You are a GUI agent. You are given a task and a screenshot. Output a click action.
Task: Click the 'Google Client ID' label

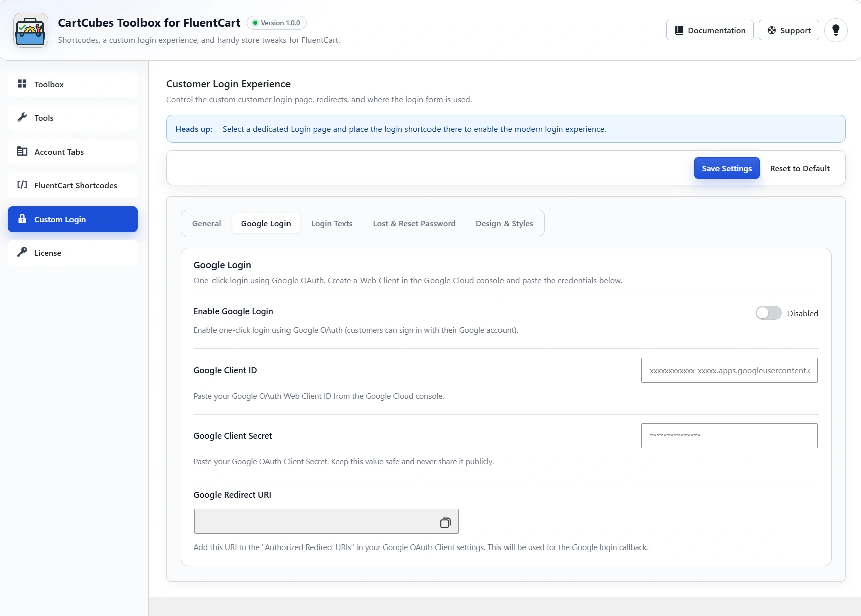225,370
